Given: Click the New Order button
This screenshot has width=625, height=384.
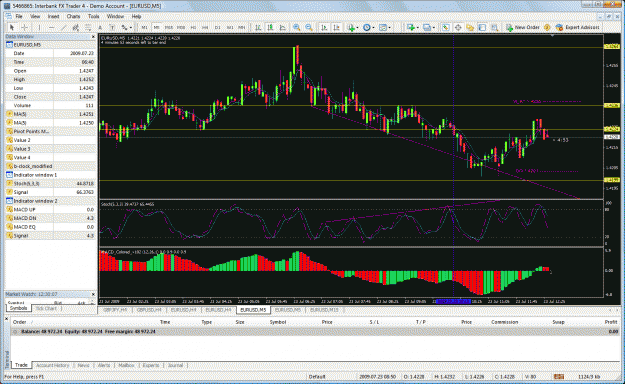Looking at the screenshot, I should pyautogui.click(x=523, y=28).
